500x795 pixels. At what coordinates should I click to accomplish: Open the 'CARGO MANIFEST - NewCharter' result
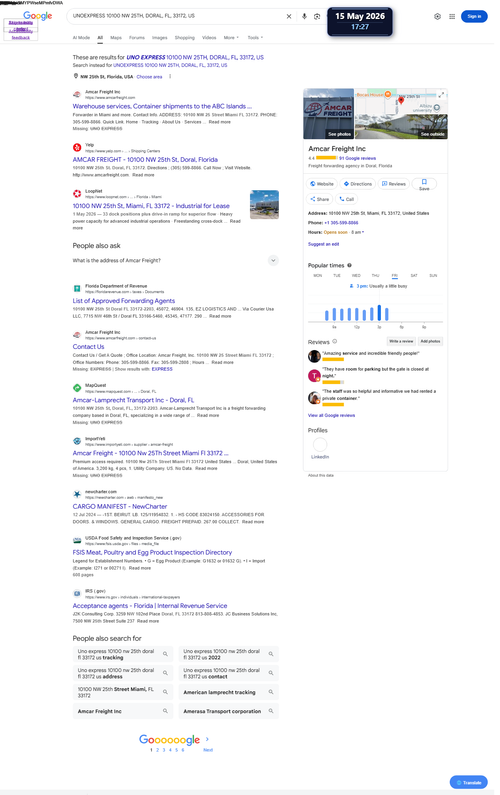120,507
